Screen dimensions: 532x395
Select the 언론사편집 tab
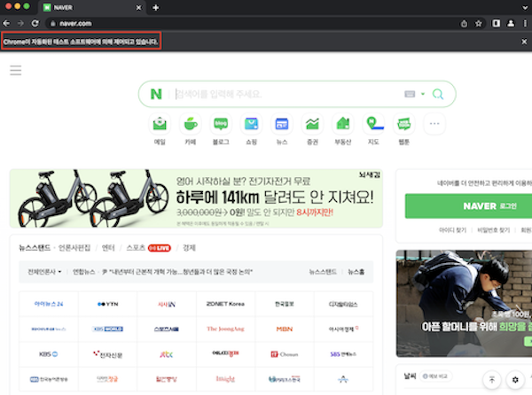(x=74, y=248)
